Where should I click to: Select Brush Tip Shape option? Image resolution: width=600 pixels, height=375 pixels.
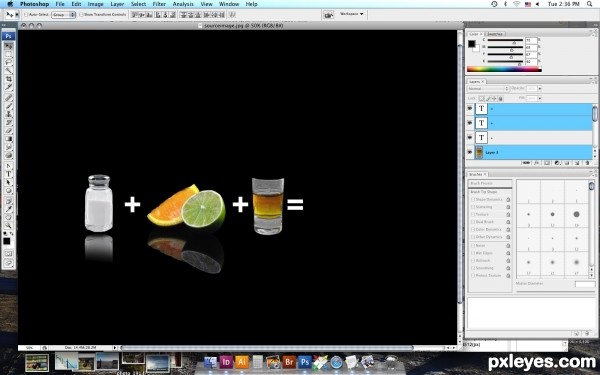click(x=484, y=192)
